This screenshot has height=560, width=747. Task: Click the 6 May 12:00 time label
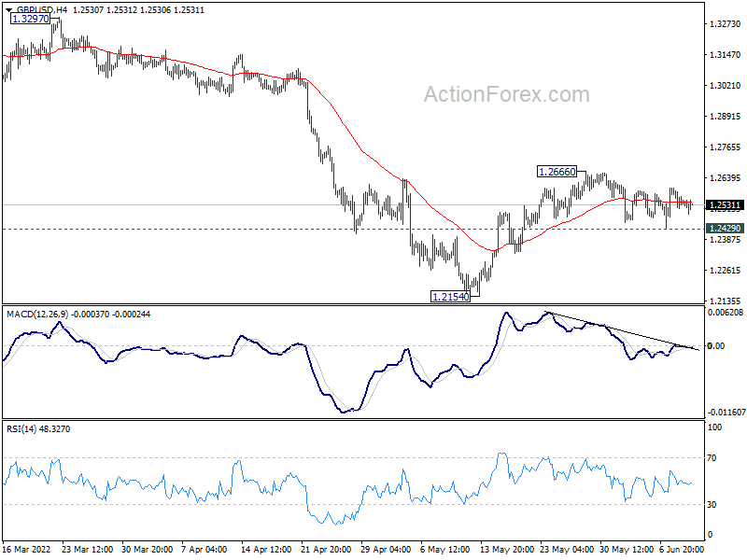(445, 550)
